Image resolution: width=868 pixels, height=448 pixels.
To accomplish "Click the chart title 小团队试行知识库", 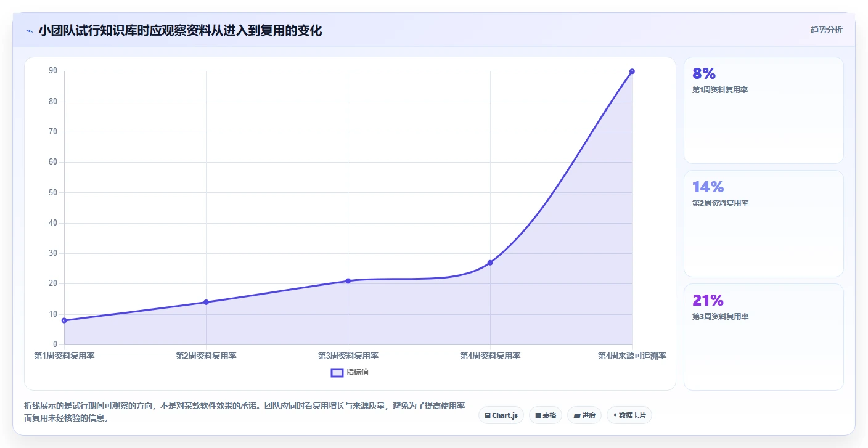I will coord(180,30).
